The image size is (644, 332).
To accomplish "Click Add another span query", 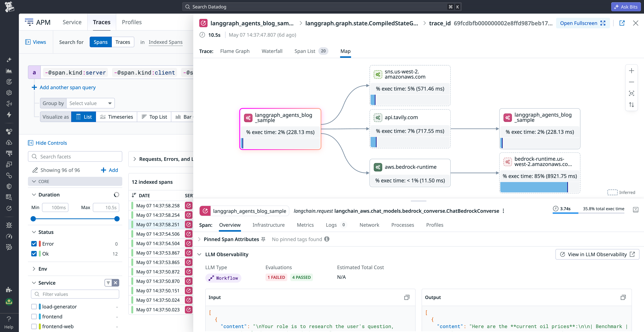I will coord(64,87).
